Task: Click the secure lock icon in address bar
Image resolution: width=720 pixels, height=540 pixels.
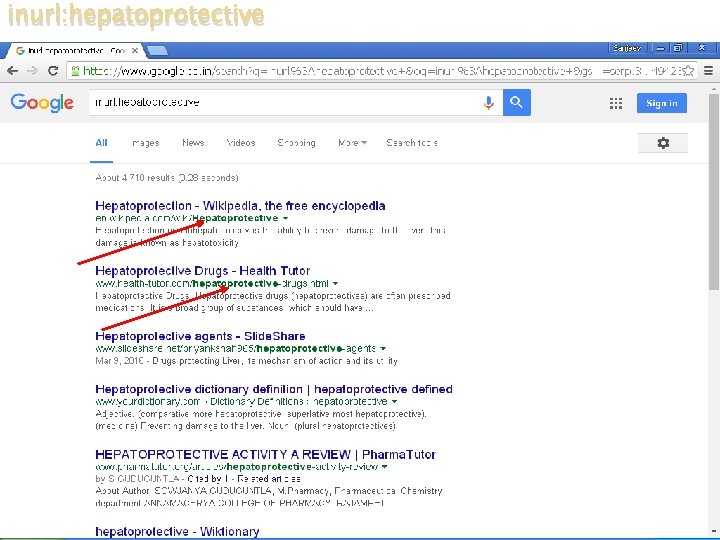Action: [75, 71]
